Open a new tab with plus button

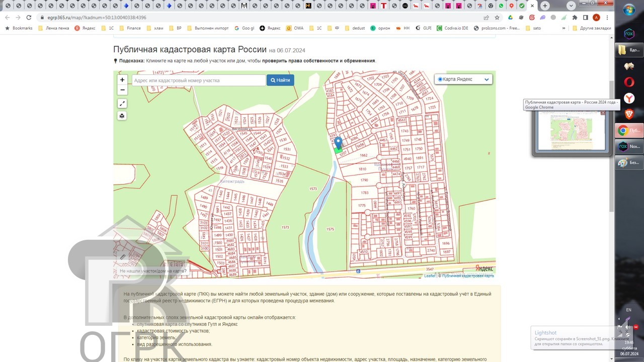click(545, 6)
